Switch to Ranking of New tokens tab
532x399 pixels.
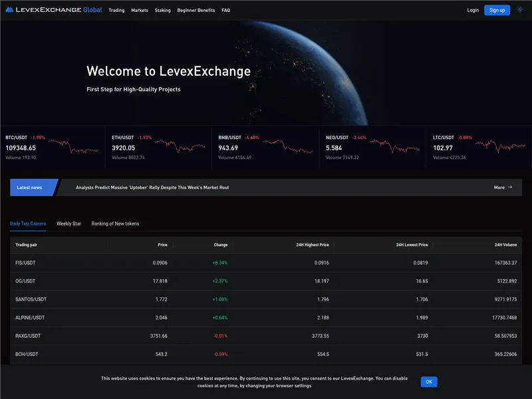coord(114,223)
